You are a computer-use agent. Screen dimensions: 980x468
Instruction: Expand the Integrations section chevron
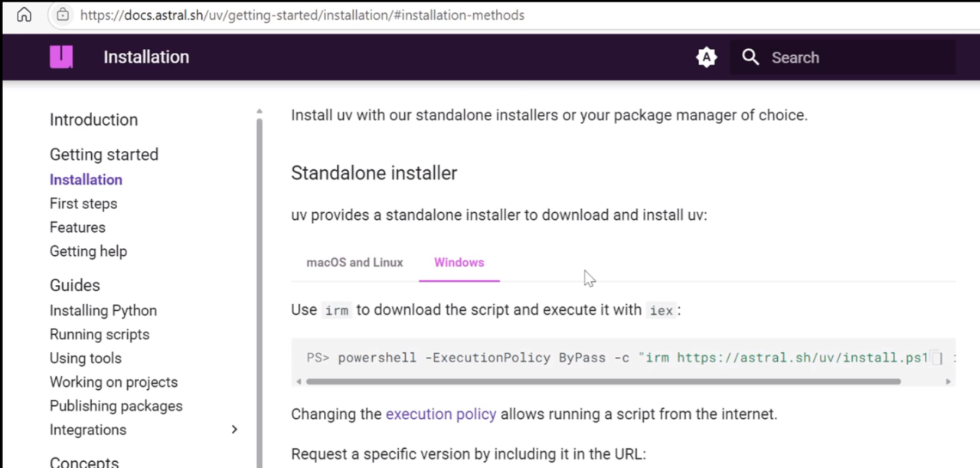point(234,430)
